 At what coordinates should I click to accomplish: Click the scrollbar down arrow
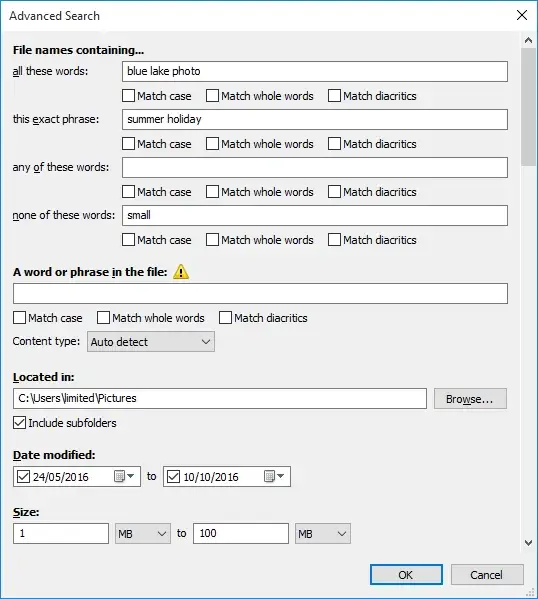528,543
